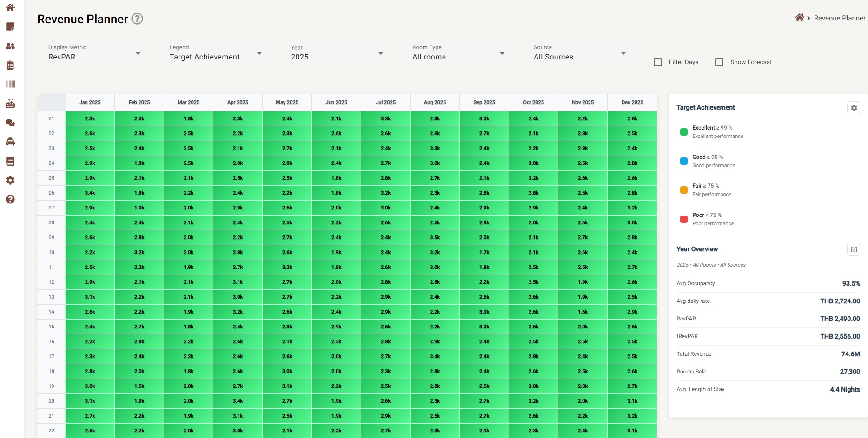
Task: Check the Show Forecast checkbox
Action: pos(719,62)
